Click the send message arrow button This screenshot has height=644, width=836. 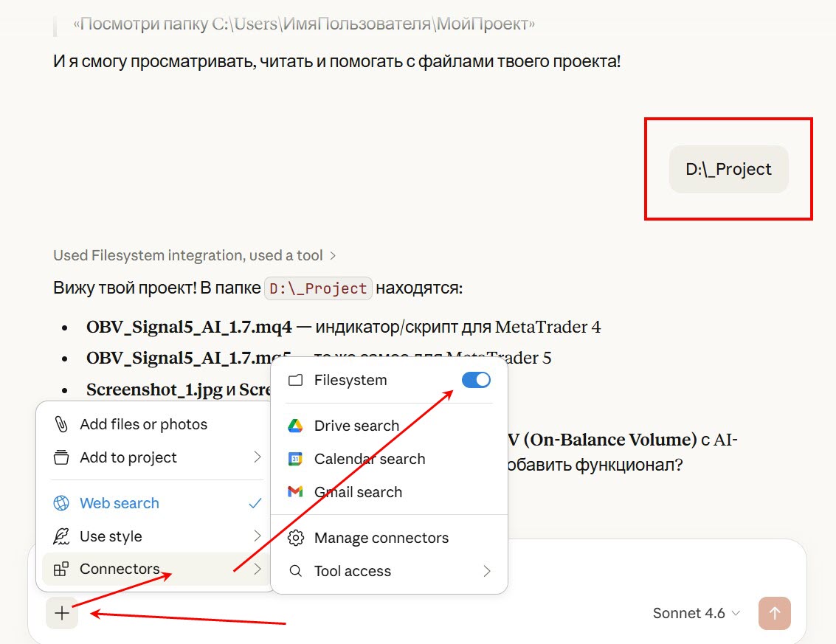pyautogui.click(x=774, y=613)
